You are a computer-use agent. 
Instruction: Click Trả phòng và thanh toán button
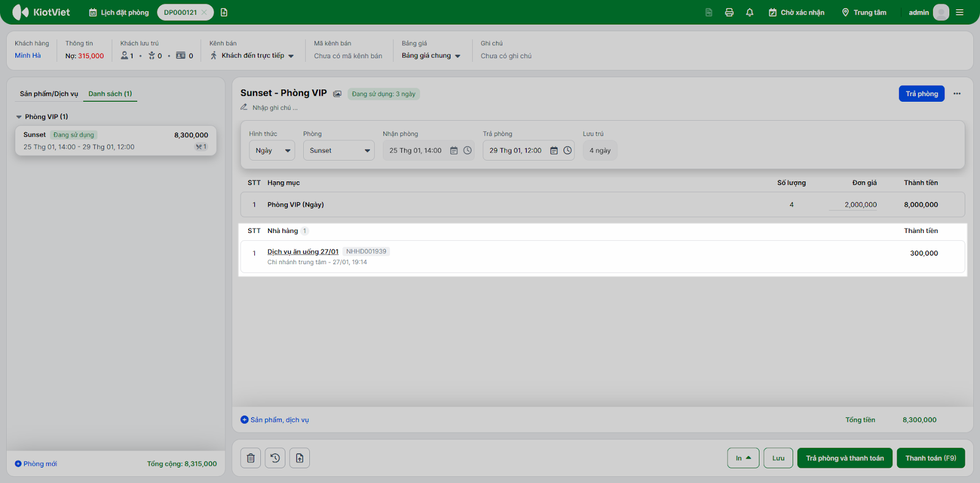pos(845,458)
